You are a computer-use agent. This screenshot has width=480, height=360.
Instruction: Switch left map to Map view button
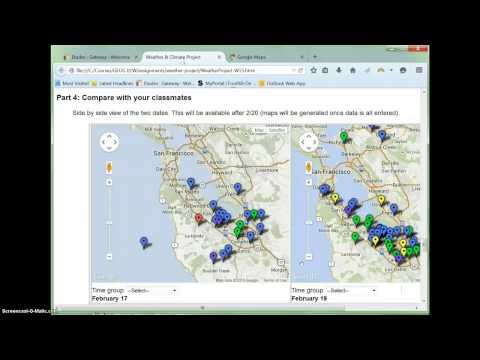click(259, 130)
